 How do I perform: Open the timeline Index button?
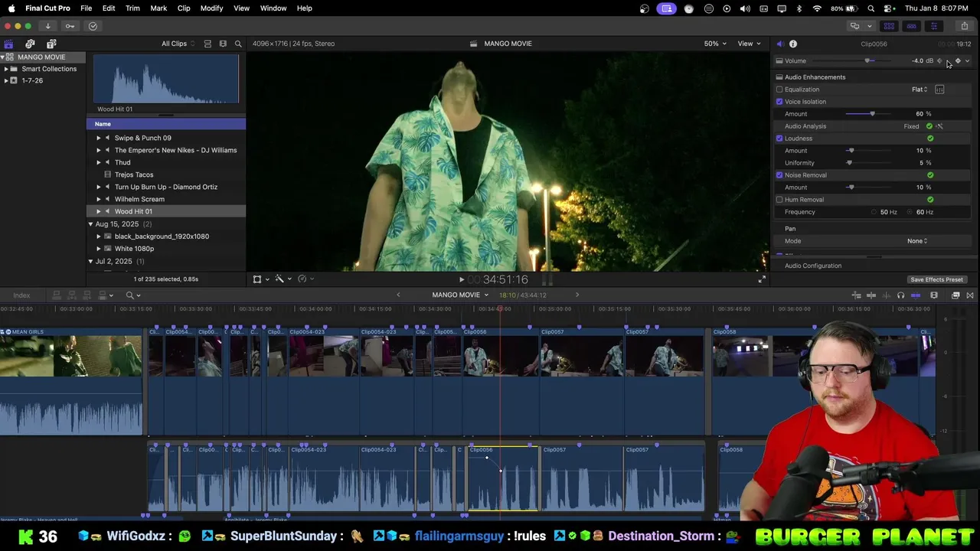21,295
